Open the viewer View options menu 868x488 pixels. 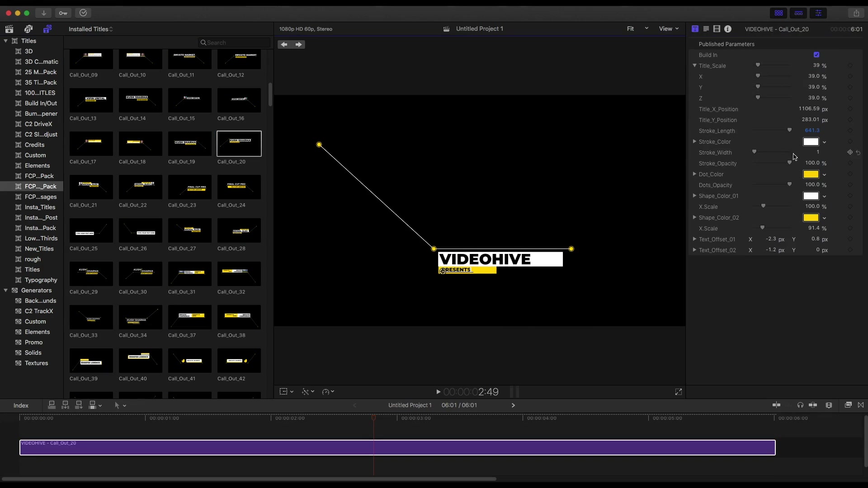(x=669, y=29)
